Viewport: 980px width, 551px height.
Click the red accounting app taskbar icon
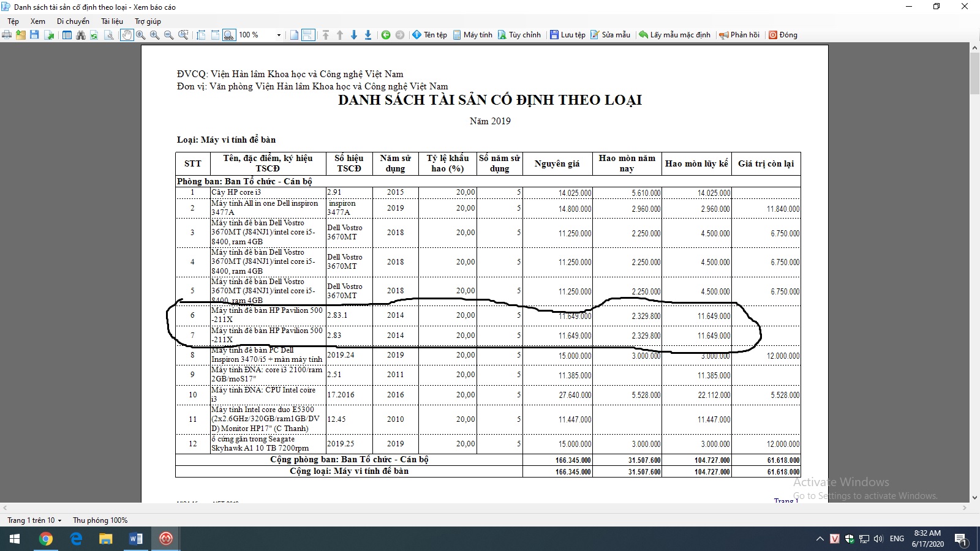(166, 539)
